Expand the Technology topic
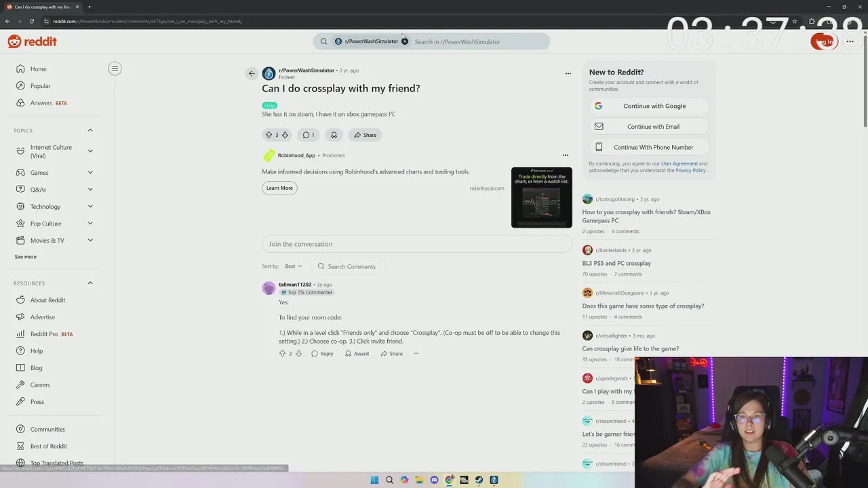Screen dimensions: 868x488 point(90,207)
